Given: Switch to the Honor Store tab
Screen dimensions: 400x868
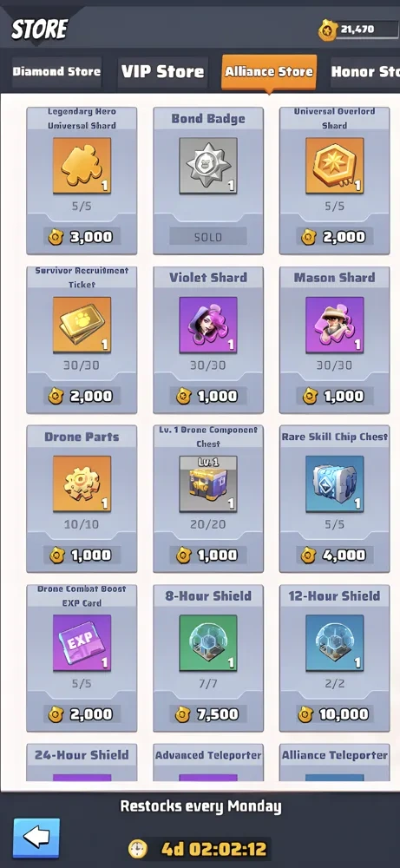Looking at the screenshot, I should click(365, 72).
